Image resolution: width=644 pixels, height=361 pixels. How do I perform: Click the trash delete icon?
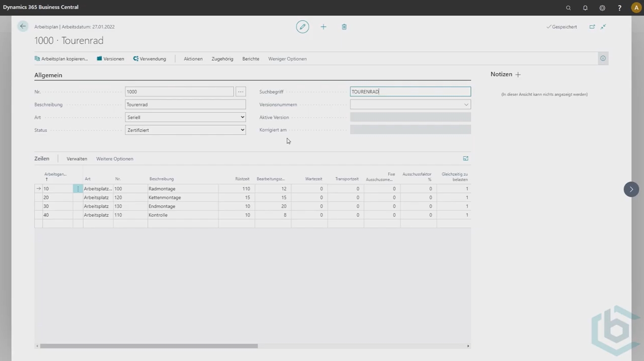point(344,27)
